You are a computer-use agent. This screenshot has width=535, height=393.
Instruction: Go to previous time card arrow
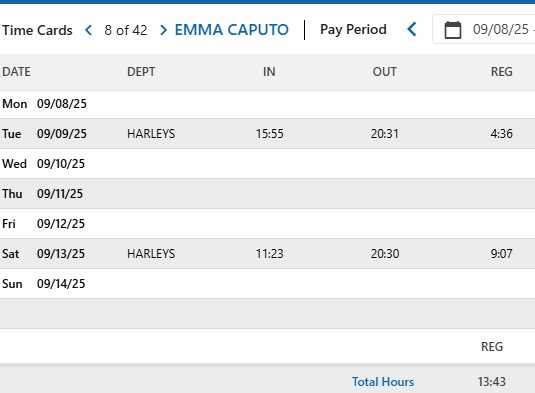[x=88, y=30]
